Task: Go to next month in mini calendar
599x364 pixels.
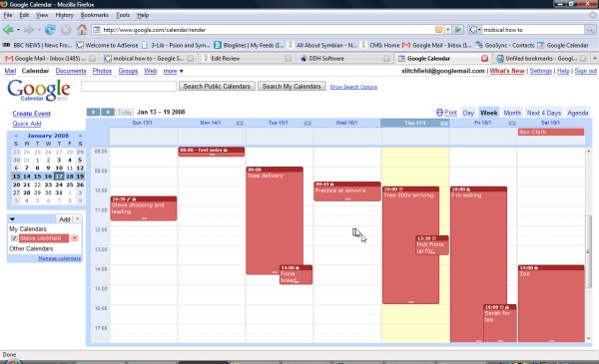Action: 80,136
